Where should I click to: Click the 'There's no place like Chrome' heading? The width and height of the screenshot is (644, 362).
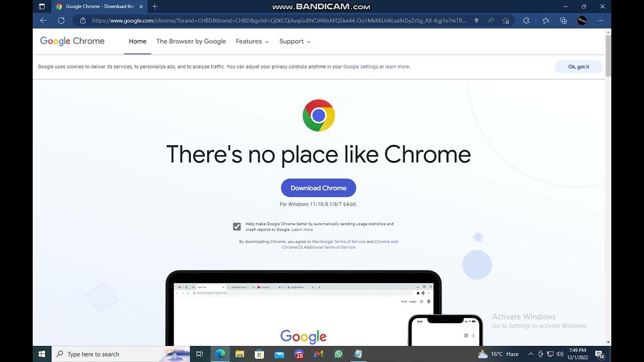pos(318,154)
